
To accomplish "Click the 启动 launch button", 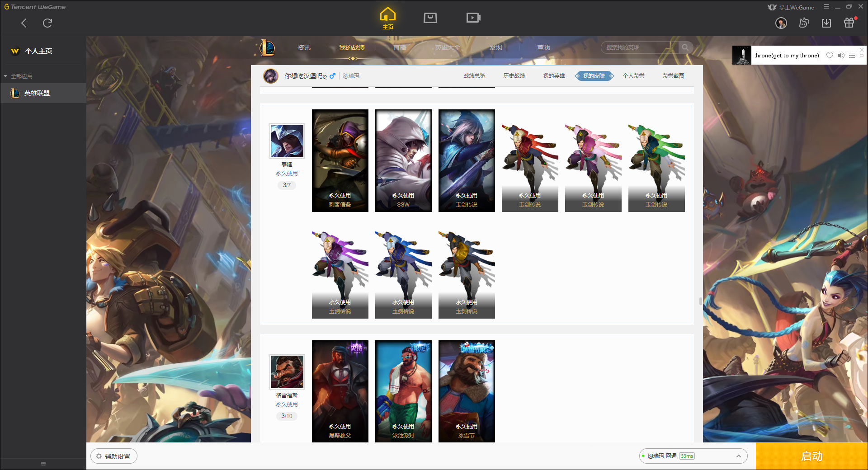I will (x=811, y=456).
